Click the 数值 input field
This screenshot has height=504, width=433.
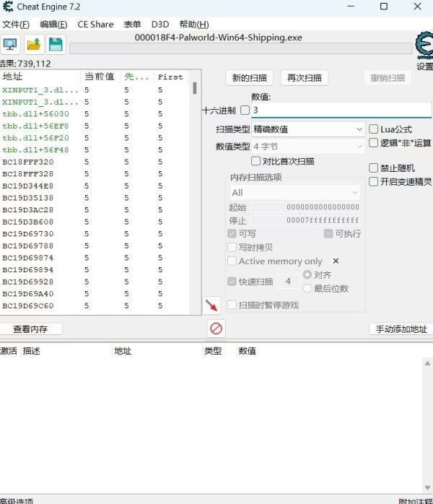(x=339, y=110)
